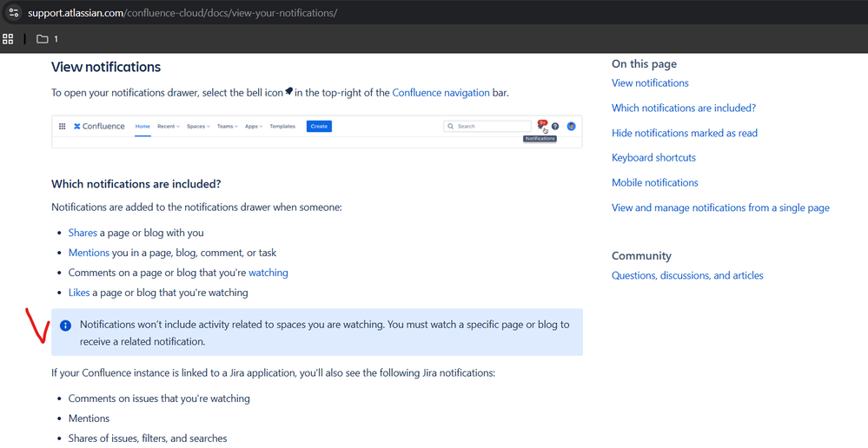This screenshot has height=448, width=868.
Task: Open Questions, discussions, and articles link
Action: pyautogui.click(x=687, y=275)
